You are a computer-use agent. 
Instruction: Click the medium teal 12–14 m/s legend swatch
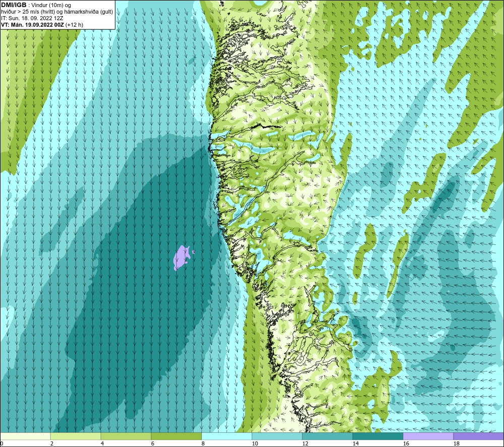(328, 436)
